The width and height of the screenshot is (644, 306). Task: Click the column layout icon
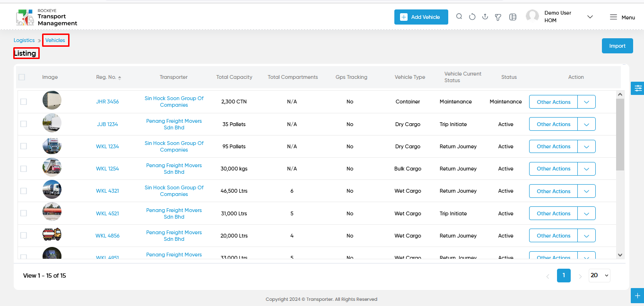[x=513, y=17]
